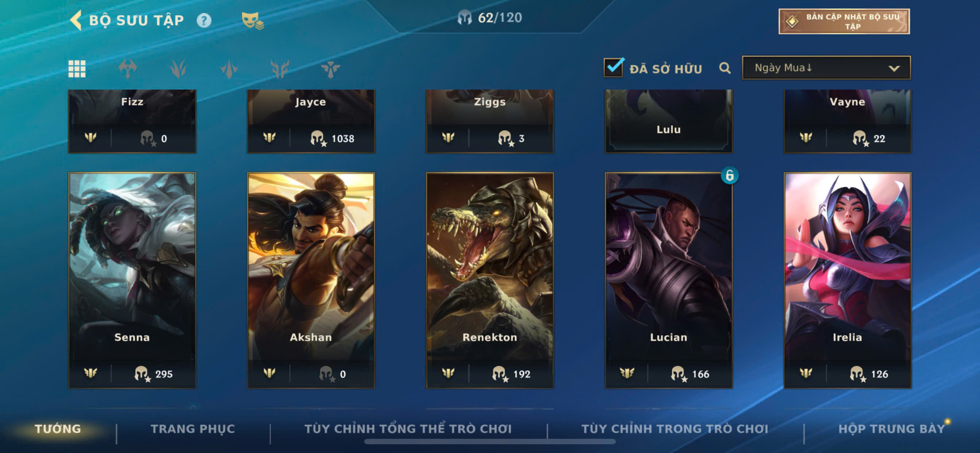Filter by the first role icon after the grid
The height and width of the screenshot is (453, 980).
[128, 69]
